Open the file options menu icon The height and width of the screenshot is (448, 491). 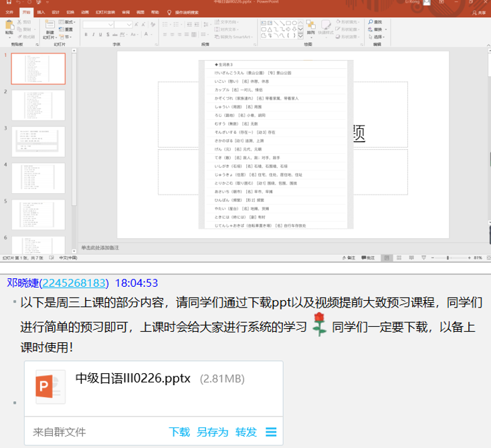[x=271, y=433]
